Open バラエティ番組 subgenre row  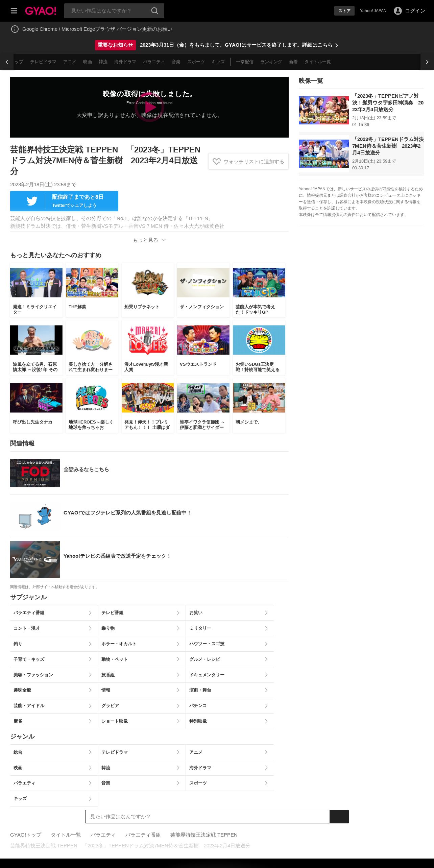[54, 613]
